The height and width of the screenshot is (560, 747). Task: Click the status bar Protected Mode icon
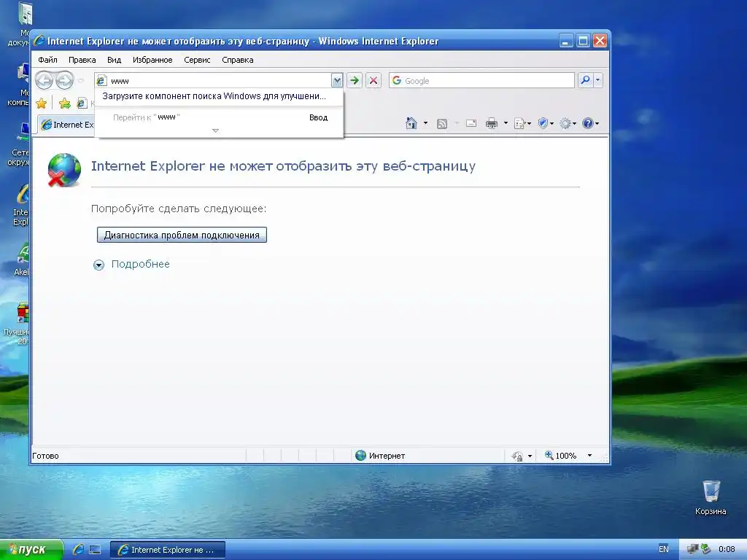pyautogui.click(x=517, y=456)
